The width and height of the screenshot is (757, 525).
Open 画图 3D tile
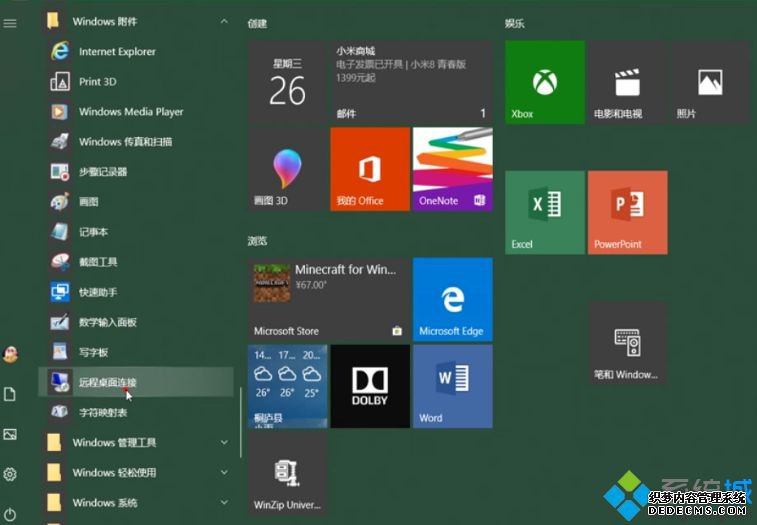[288, 169]
